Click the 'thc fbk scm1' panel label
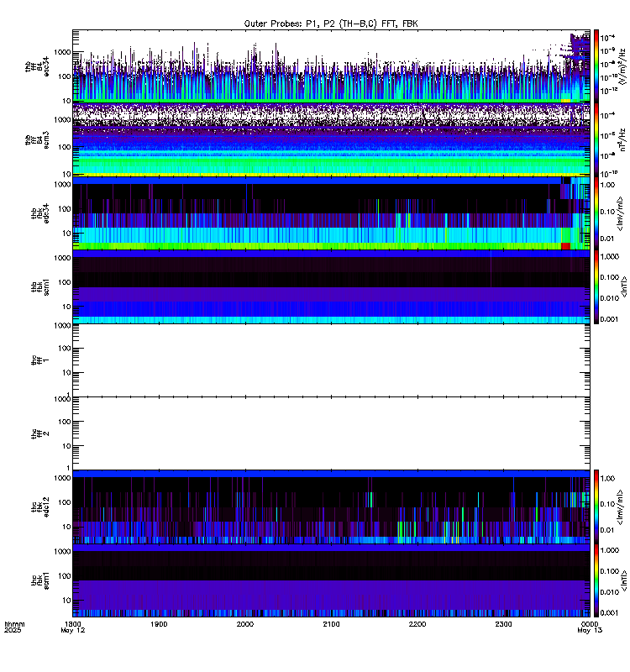Screen dimensions: 630x672 click(39, 580)
